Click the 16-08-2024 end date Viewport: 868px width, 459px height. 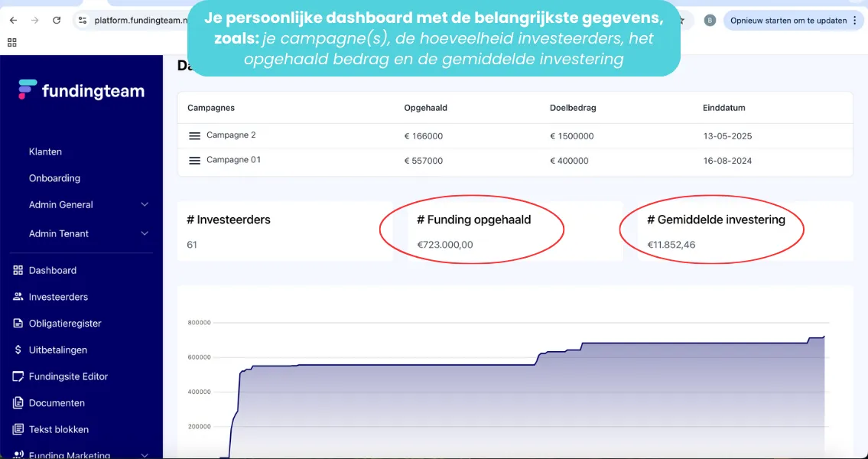pos(727,161)
